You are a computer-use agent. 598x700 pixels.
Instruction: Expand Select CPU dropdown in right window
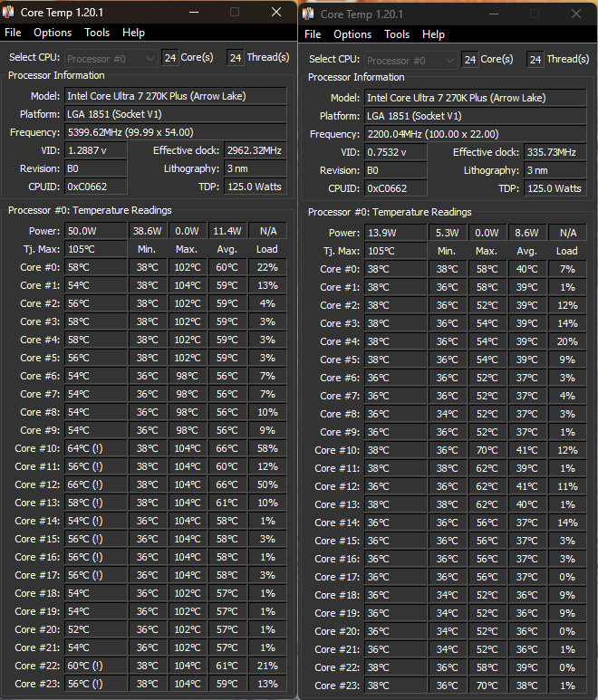(x=410, y=61)
